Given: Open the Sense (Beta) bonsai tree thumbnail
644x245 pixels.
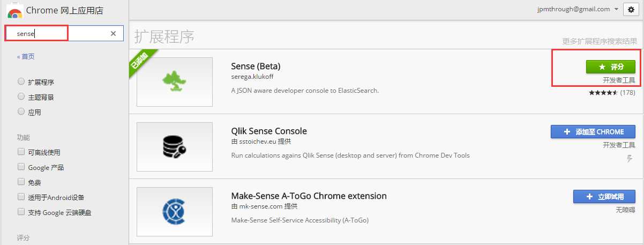Looking at the screenshot, I should (x=175, y=81).
